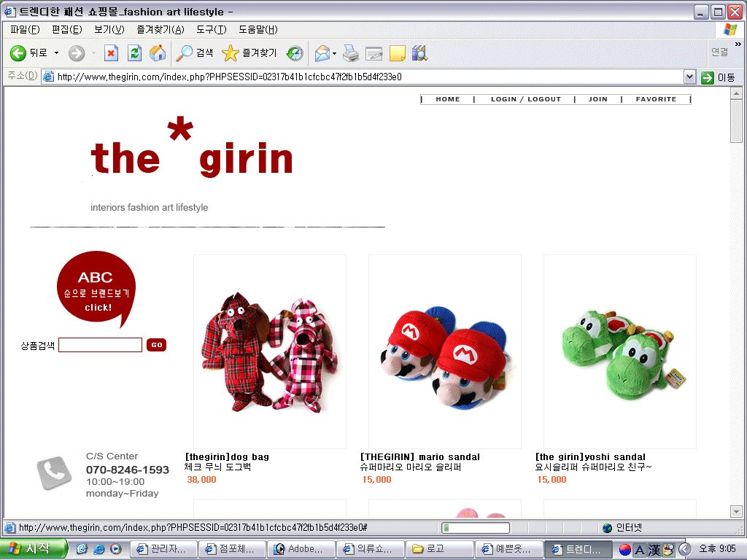The image size is (747, 560).
Task: Open the 편집(E) menu
Action: coord(66,29)
